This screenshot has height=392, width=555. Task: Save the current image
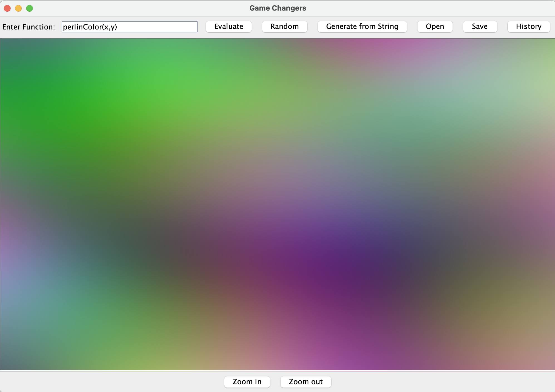(x=480, y=27)
